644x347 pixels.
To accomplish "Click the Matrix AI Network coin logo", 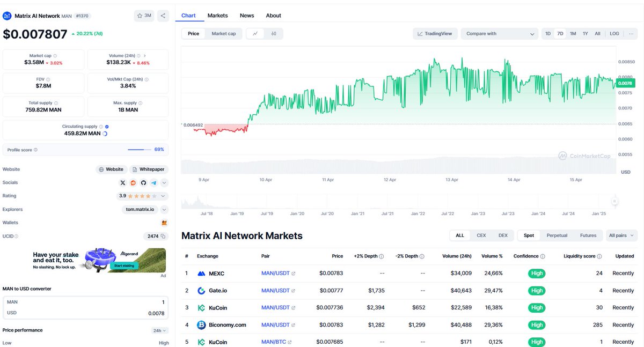I will click(8, 16).
